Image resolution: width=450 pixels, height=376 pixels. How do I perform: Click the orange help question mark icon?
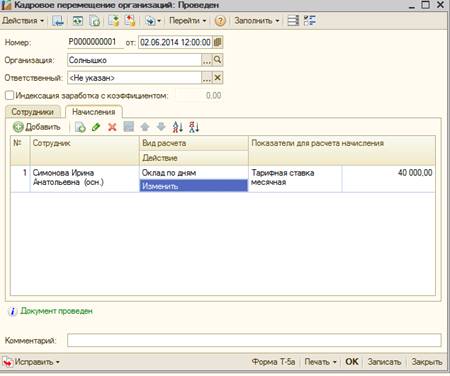click(x=220, y=21)
